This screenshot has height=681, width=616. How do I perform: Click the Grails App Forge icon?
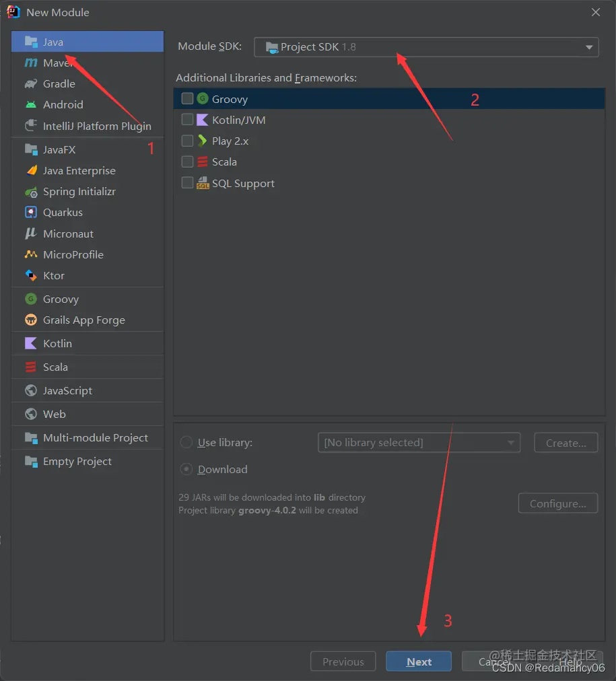31,320
